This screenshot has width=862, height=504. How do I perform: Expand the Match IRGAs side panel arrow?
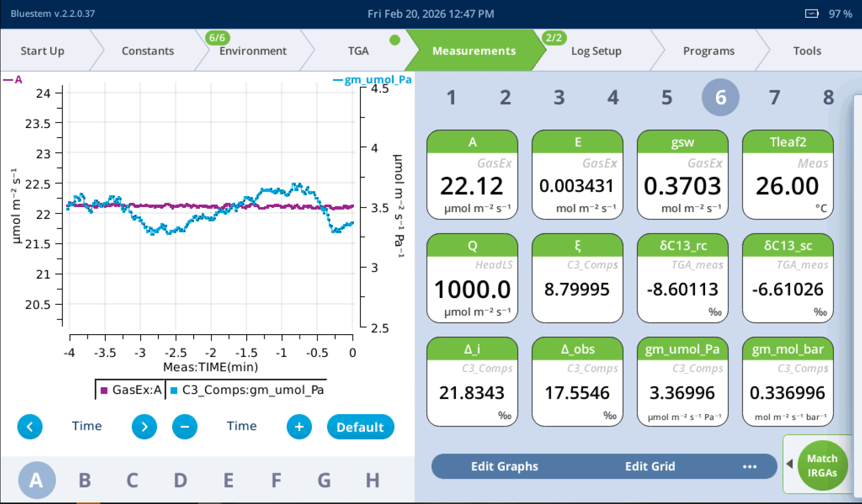coord(790,464)
